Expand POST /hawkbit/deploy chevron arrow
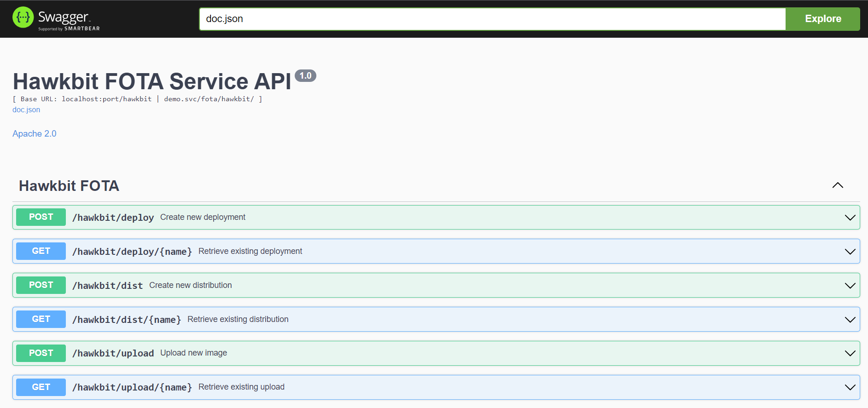 point(850,218)
